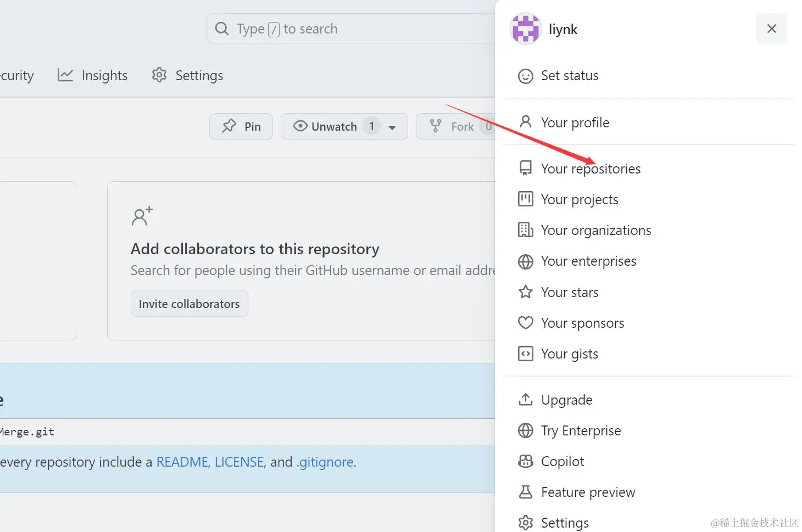Switch to the Security tab
The height and width of the screenshot is (532, 802).
pos(16,75)
